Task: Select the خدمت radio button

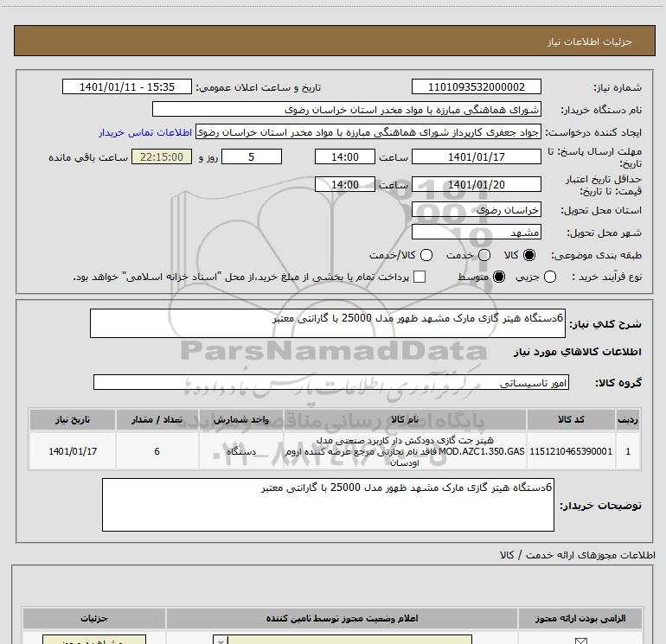Action: pyautogui.click(x=484, y=255)
